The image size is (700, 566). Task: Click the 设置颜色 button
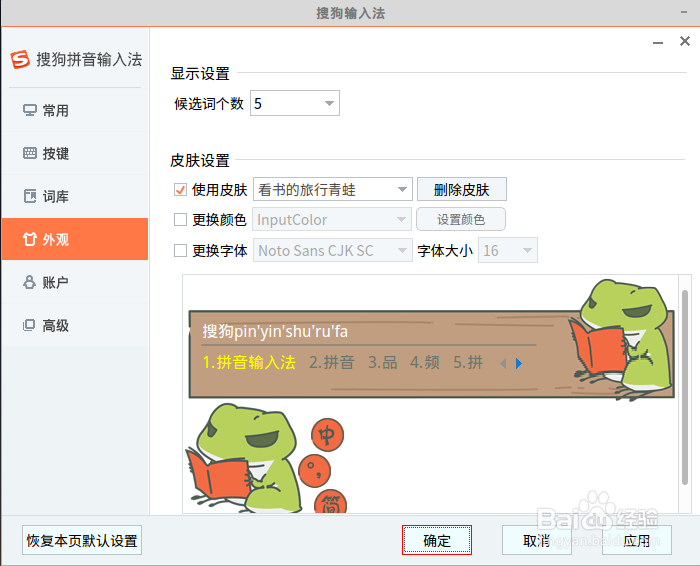click(461, 219)
